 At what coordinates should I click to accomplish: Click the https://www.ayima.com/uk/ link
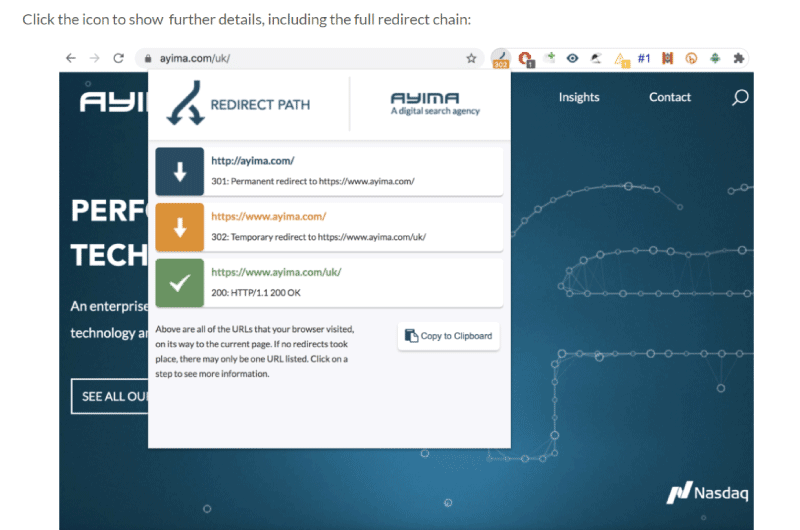click(276, 272)
